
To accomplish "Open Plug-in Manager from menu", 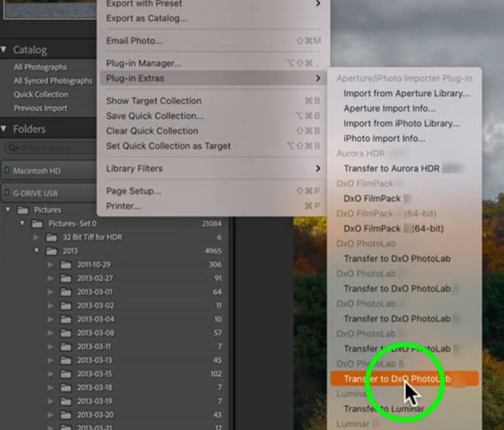I will pyautogui.click(x=213, y=63).
